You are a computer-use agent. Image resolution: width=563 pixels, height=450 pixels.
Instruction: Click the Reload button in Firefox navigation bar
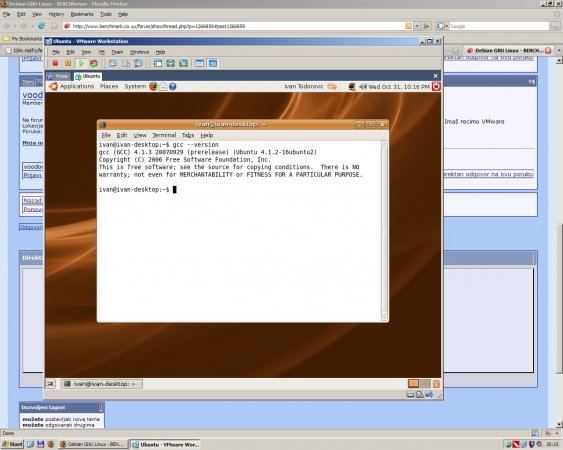(42, 26)
